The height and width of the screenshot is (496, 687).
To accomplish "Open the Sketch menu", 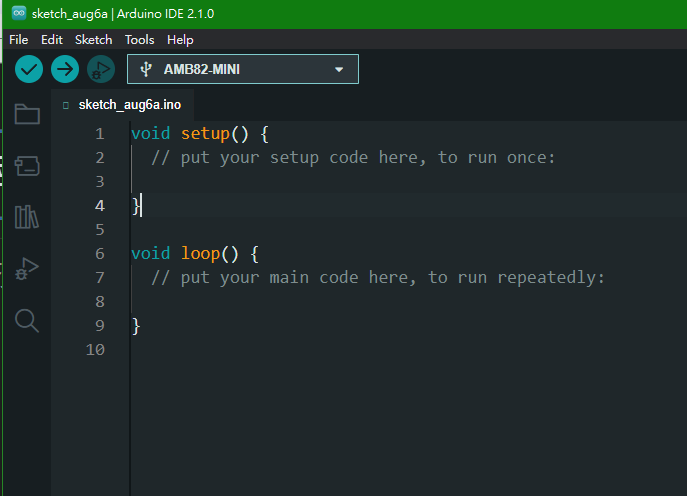I will pyautogui.click(x=93, y=40).
